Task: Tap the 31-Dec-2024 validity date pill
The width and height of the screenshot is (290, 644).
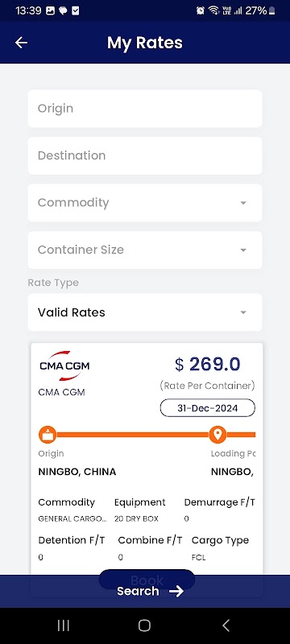Action: (208, 408)
